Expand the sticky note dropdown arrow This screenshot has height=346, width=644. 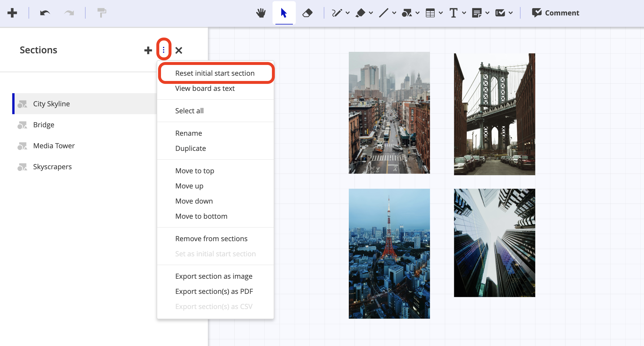coord(487,13)
